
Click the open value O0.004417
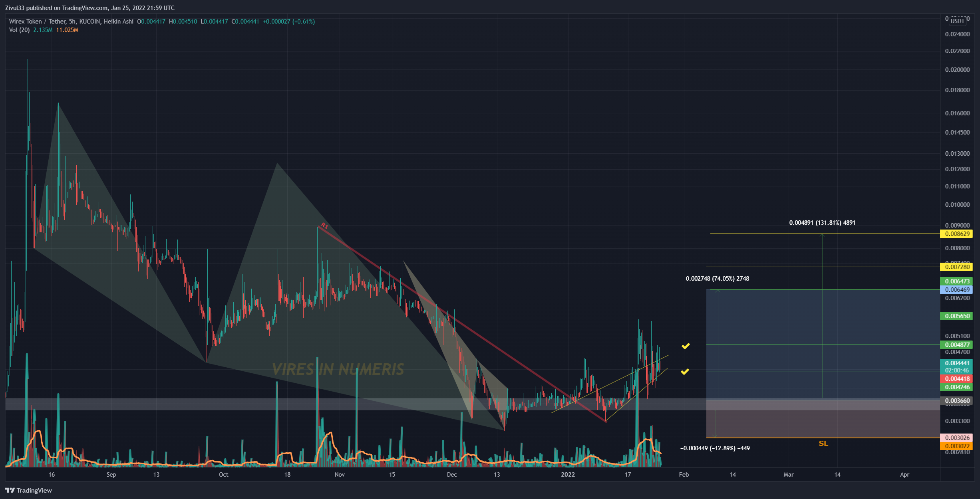(151, 22)
